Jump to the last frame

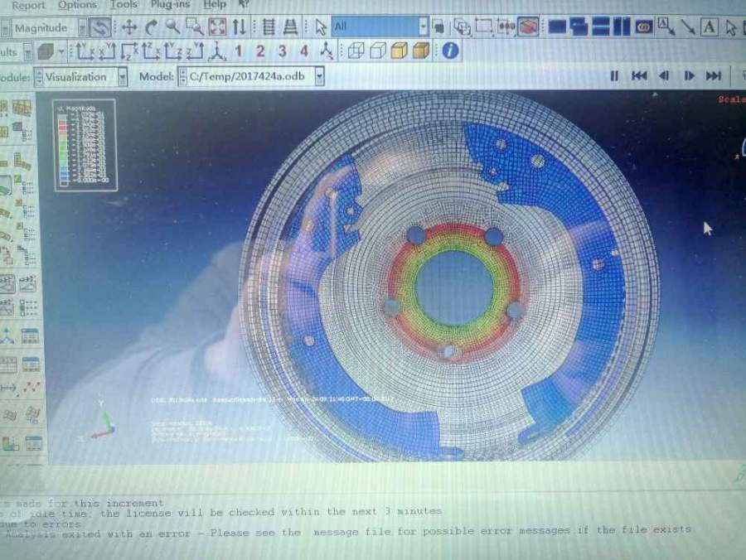[713, 76]
